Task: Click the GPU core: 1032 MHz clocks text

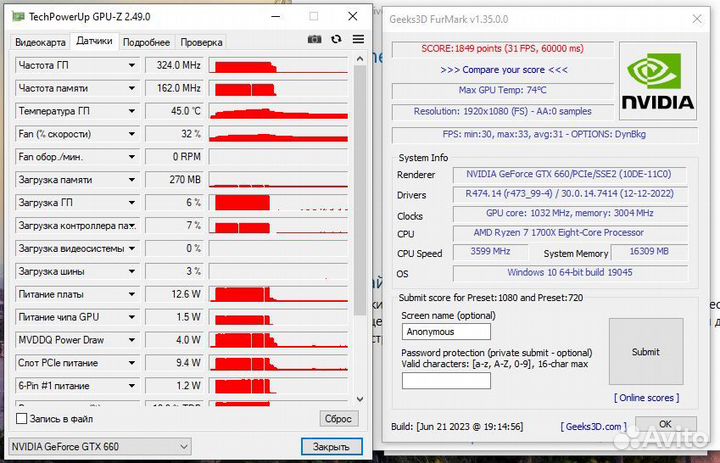Action: coord(569,213)
